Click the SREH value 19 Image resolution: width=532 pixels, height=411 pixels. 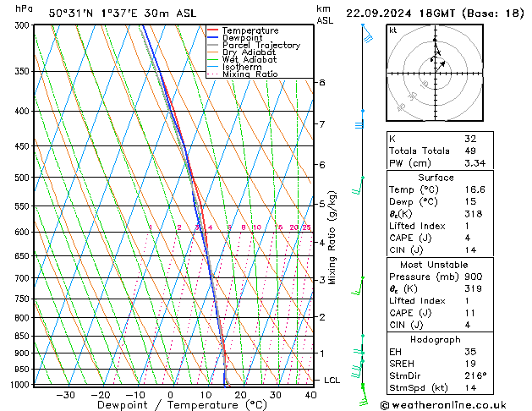click(470, 364)
